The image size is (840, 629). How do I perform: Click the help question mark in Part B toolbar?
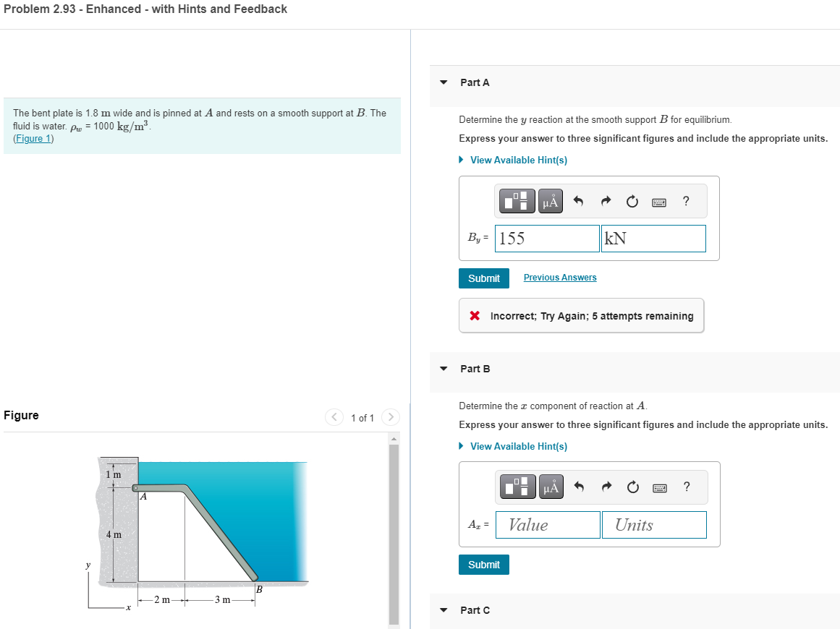(686, 487)
